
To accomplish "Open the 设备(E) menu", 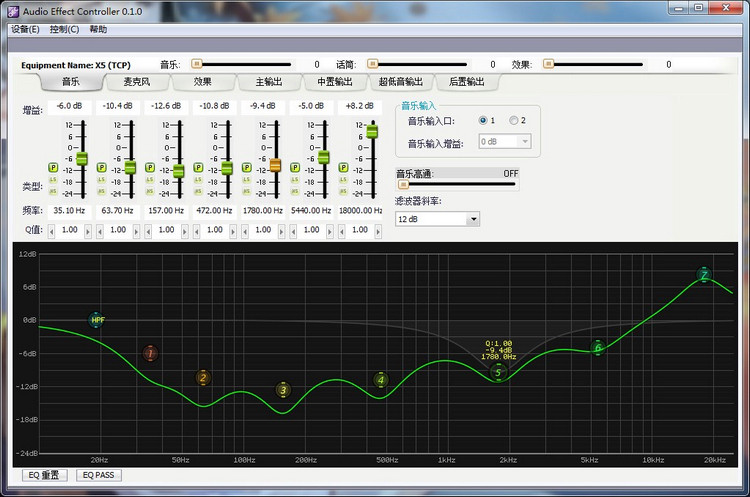I will coord(25,29).
